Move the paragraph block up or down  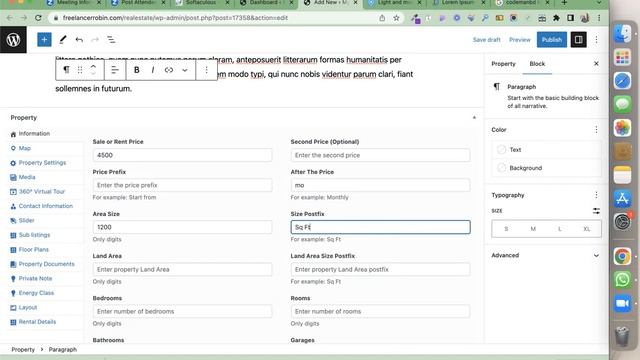[93, 70]
